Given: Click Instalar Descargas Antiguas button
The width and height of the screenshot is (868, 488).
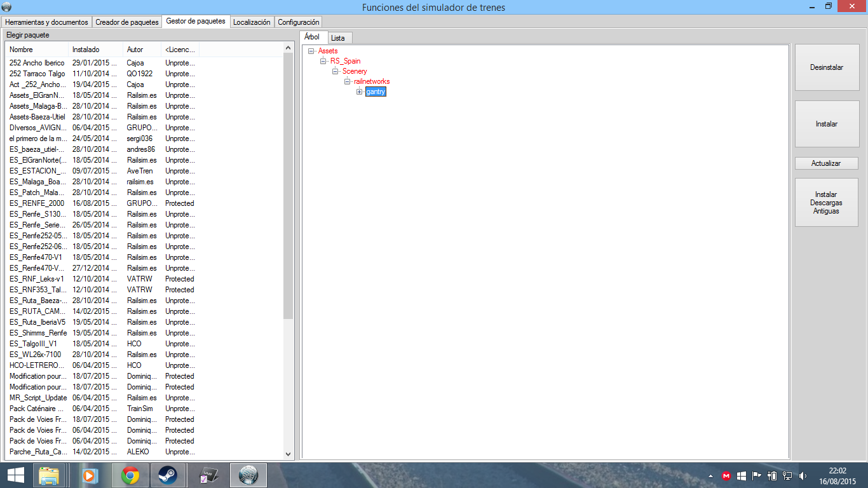Looking at the screenshot, I should [826, 203].
